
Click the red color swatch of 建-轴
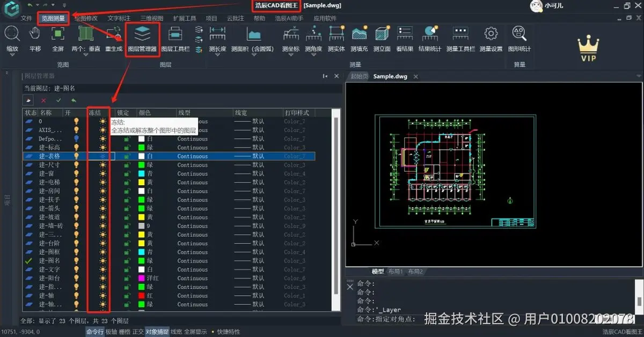click(141, 296)
